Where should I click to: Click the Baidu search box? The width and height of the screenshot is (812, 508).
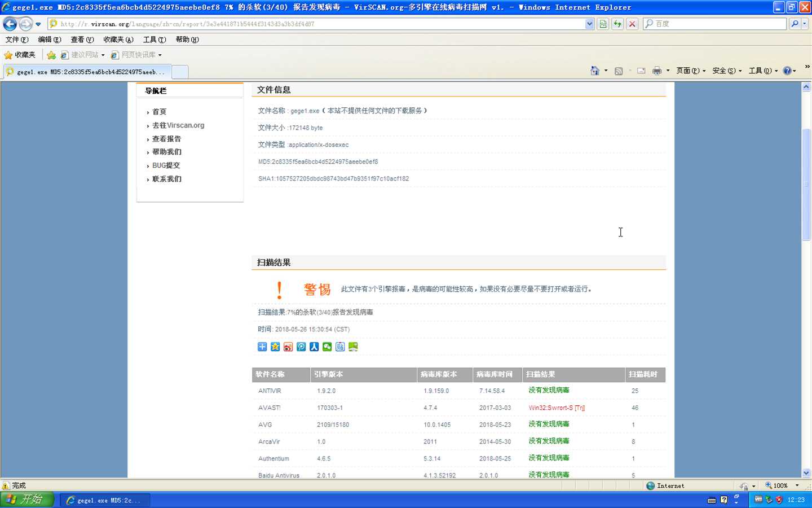714,24
